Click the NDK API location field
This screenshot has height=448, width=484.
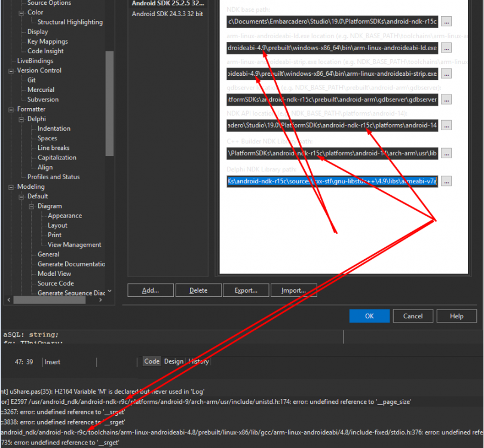coord(332,125)
